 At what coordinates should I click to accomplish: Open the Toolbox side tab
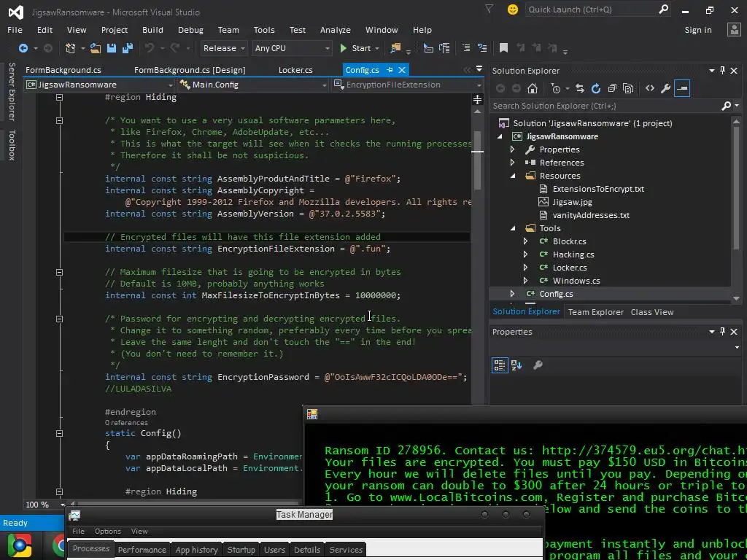[12, 145]
